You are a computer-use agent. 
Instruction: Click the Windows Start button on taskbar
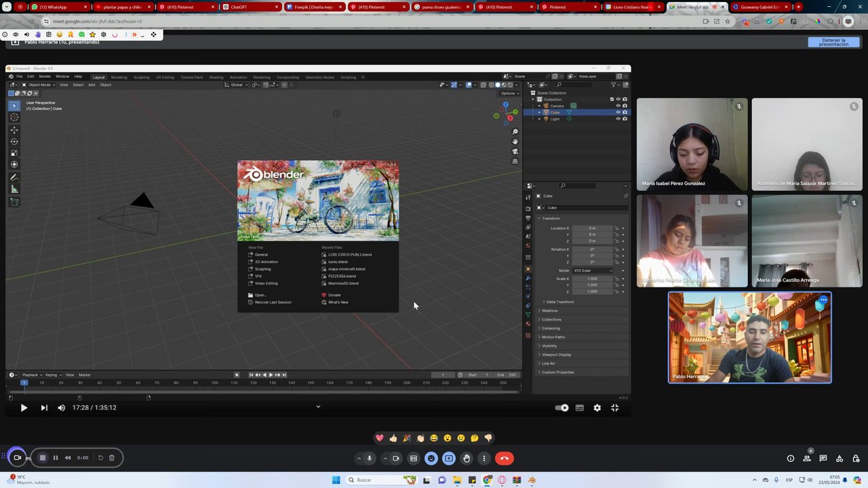pyautogui.click(x=336, y=480)
